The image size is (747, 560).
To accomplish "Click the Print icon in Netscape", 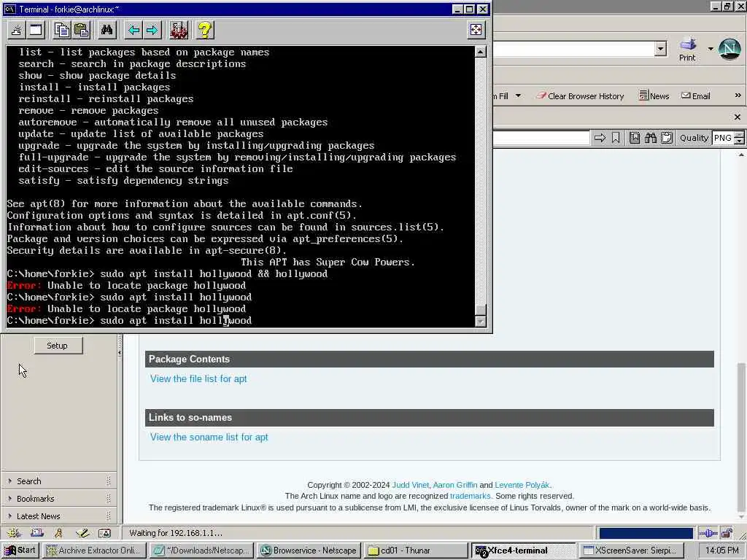I will (687, 49).
